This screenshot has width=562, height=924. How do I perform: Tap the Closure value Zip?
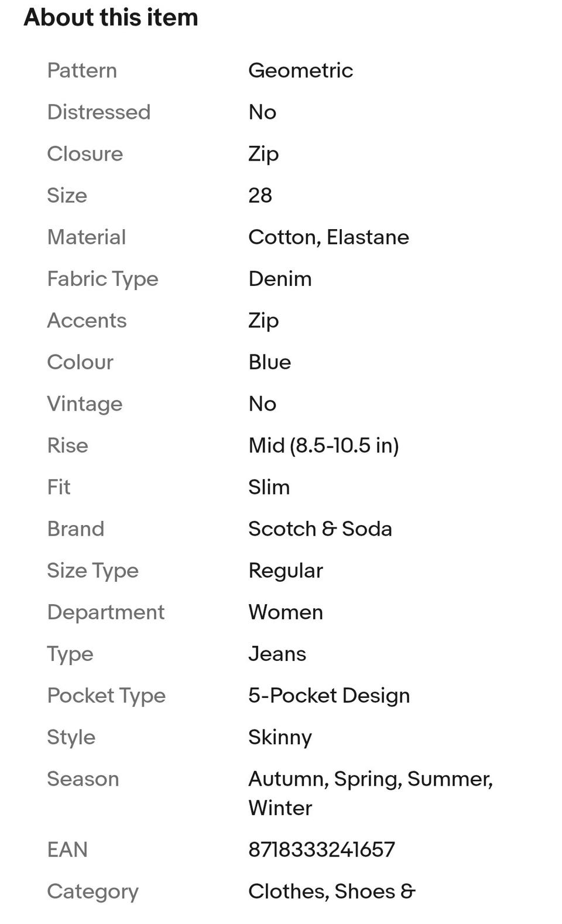tap(263, 154)
